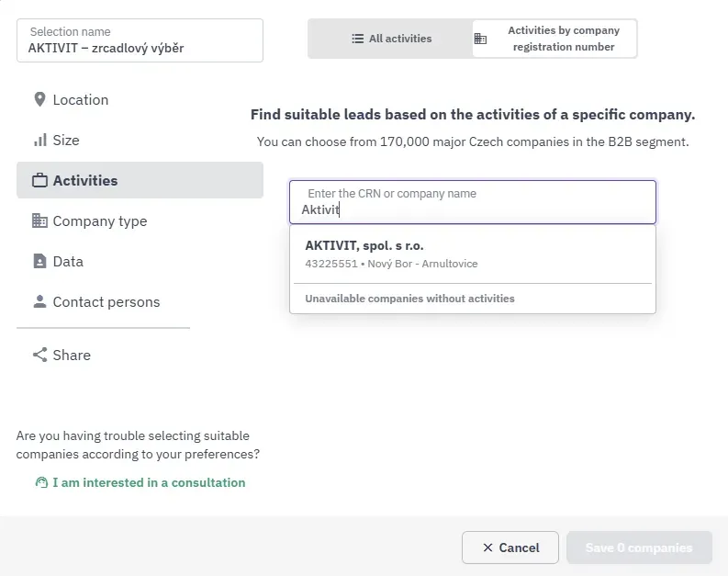The width and height of the screenshot is (728, 576).
Task: Edit the Selection name field
Action: (140, 40)
